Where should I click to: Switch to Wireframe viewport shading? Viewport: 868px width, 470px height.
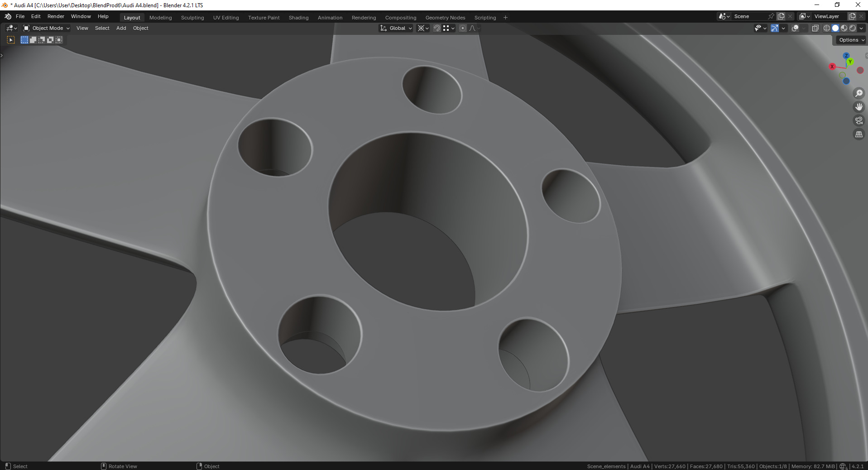pyautogui.click(x=827, y=28)
